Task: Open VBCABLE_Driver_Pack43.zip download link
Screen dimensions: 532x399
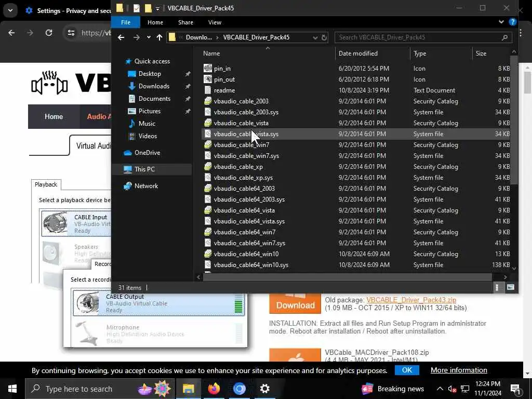Action: pyautogui.click(x=411, y=300)
